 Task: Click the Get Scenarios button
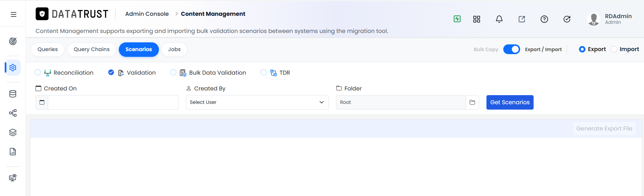click(x=510, y=102)
